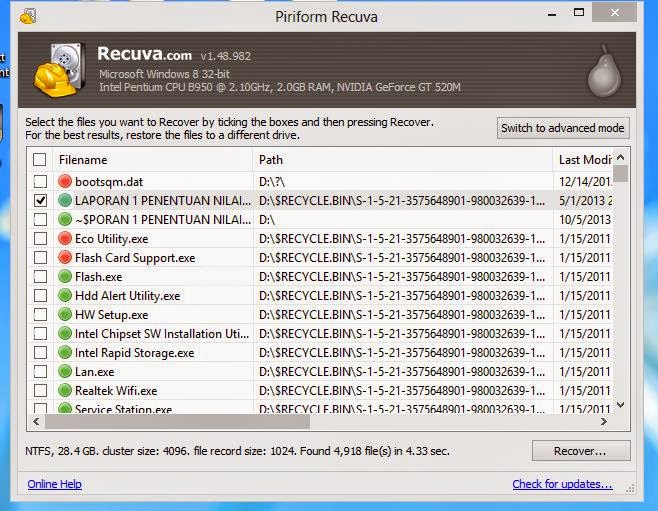The width and height of the screenshot is (658, 511).
Task: Click red status dot of Flash Card Support.exe
Action: pos(65,257)
